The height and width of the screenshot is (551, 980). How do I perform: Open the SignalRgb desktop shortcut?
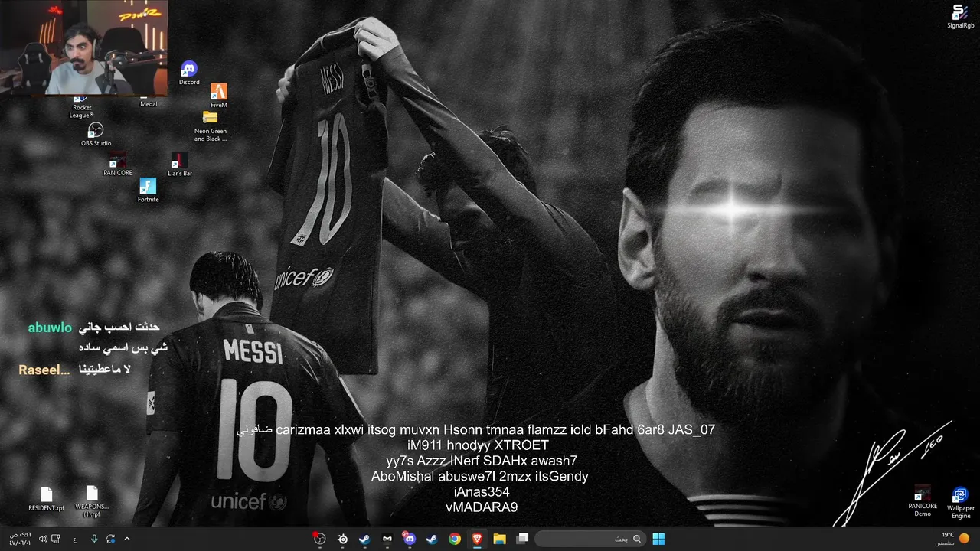coord(960,17)
